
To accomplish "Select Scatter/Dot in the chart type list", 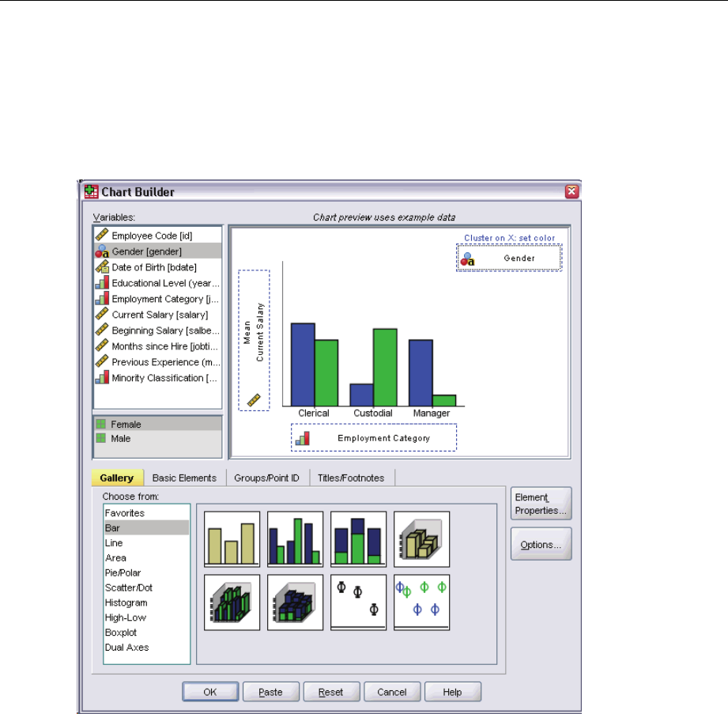I will pyautogui.click(x=146, y=587).
